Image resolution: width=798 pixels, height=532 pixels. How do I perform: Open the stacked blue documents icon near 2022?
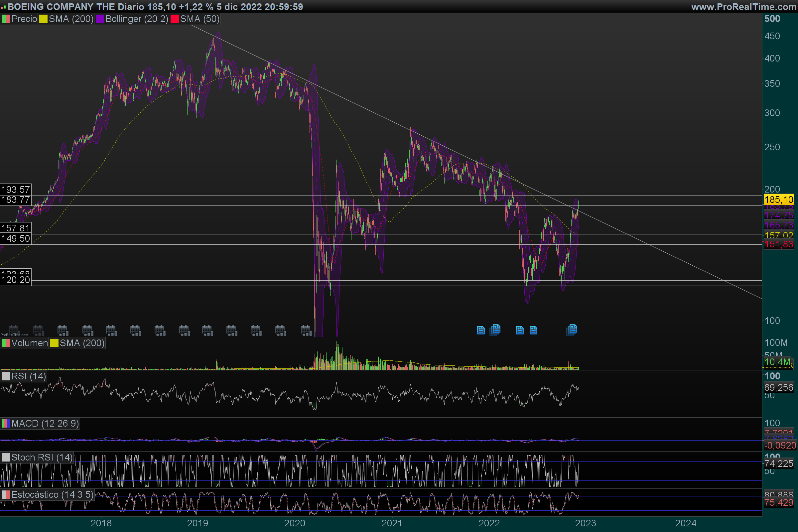click(495, 330)
